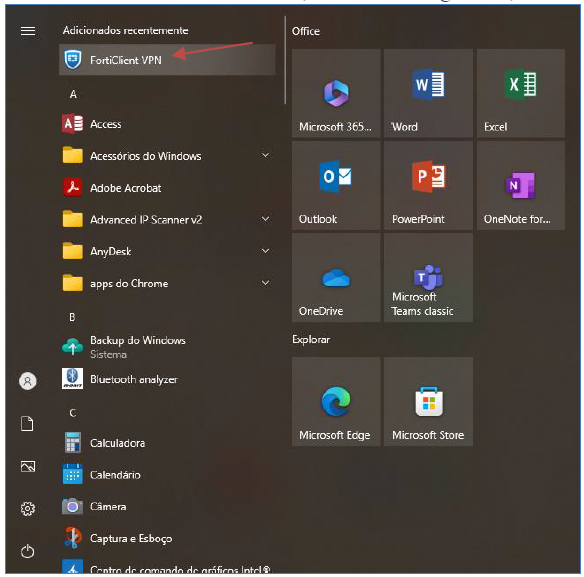Expand the AnyDesk folder chevron

pyautogui.click(x=266, y=251)
